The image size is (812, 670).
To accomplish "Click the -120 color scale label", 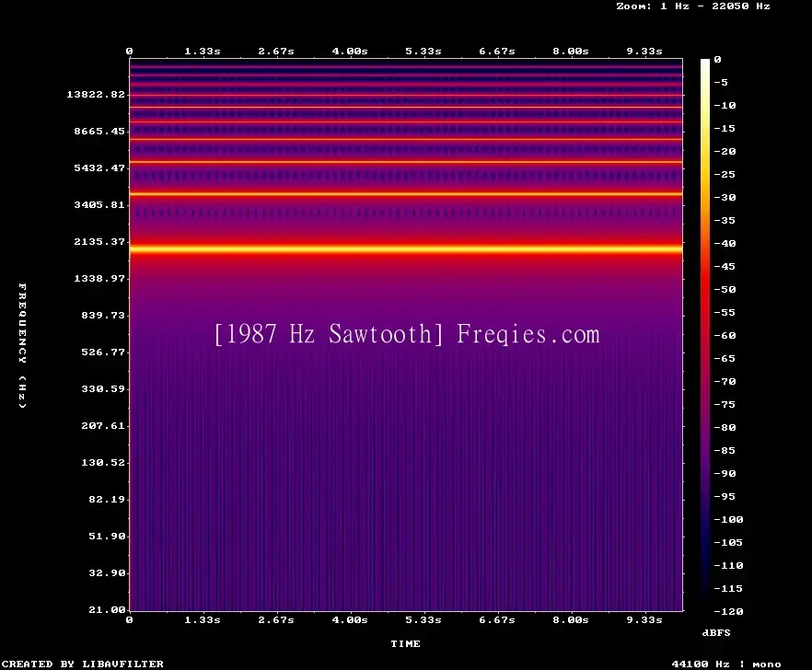I will pyautogui.click(x=728, y=611).
